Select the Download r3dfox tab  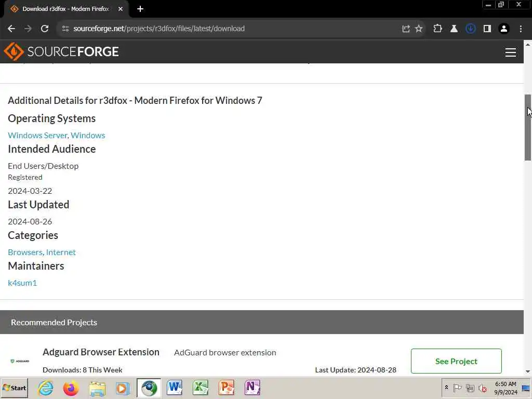click(x=66, y=9)
